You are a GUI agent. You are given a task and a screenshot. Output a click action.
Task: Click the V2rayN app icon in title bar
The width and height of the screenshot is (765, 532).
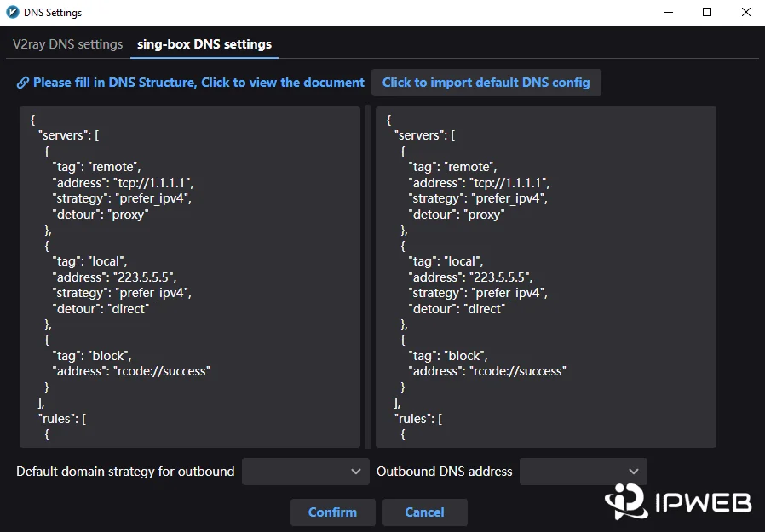click(x=13, y=12)
